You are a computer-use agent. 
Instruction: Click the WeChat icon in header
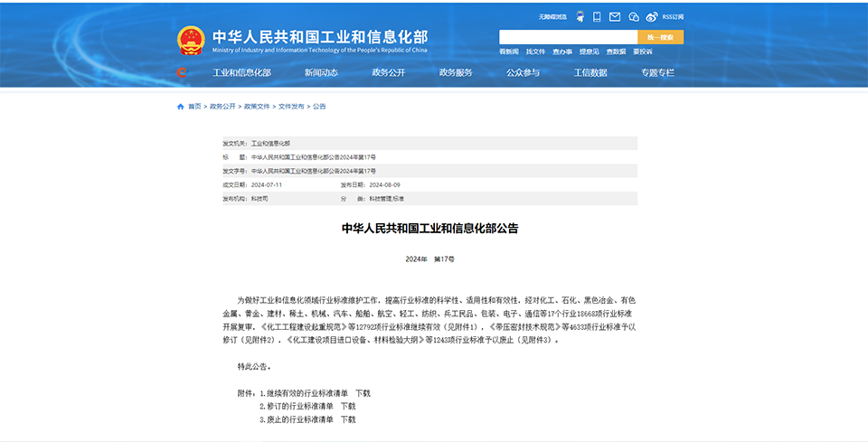tap(634, 16)
